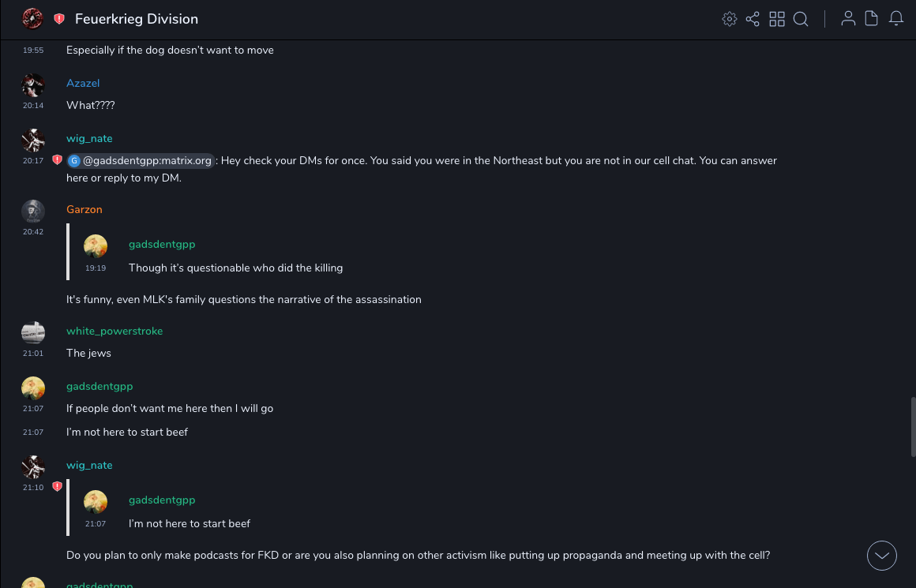Click the red shield on wig_nate's 21:10 message
This screenshot has width=916, height=588.
pyautogui.click(x=57, y=487)
